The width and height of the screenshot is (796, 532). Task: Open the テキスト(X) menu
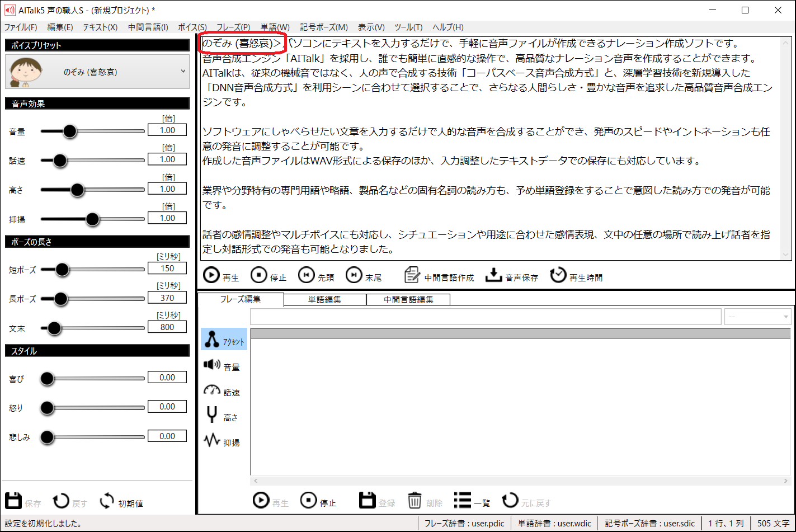100,27
